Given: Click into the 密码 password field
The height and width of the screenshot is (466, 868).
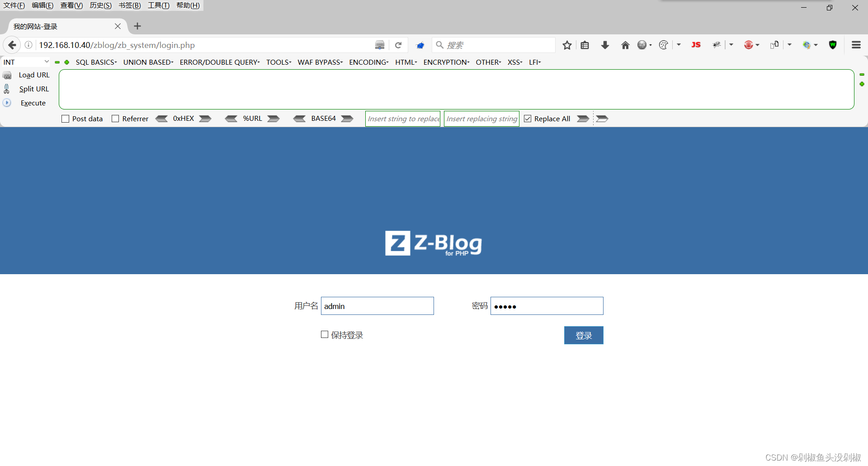Looking at the screenshot, I should pyautogui.click(x=547, y=306).
